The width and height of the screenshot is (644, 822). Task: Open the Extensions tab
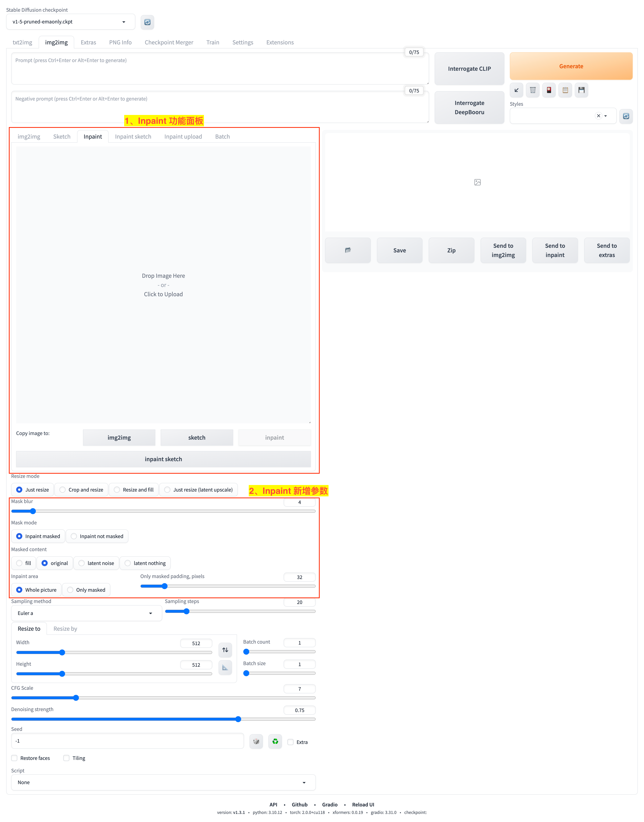[280, 42]
